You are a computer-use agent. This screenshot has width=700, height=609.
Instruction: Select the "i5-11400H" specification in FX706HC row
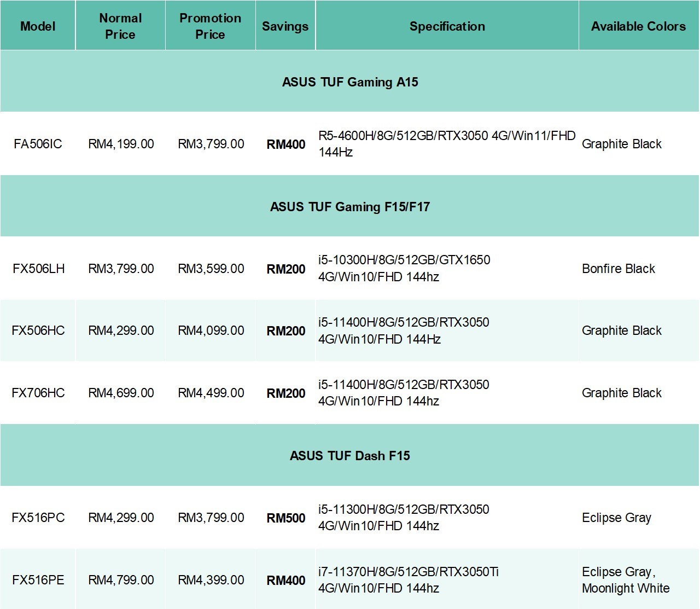click(x=404, y=393)
